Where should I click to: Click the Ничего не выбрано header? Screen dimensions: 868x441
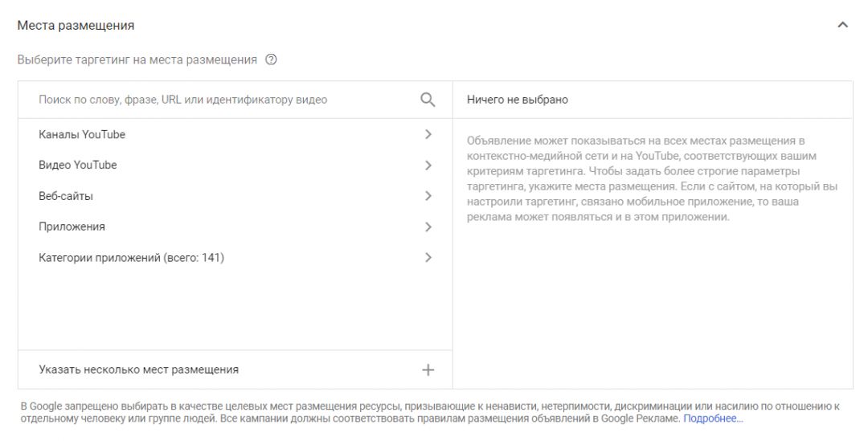click(518, 100)
